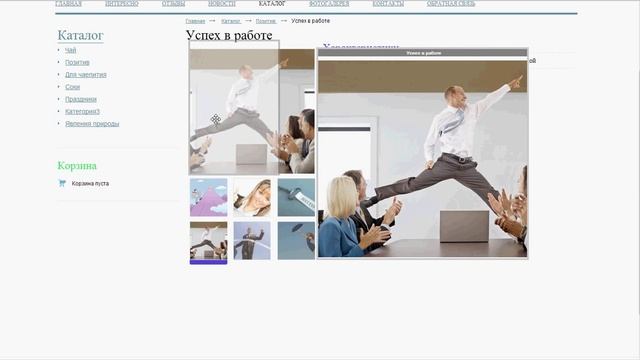The height and width of the screenshot is (360, 640).
Task: Open the Праздники catalog category
Action: point(81,99)
